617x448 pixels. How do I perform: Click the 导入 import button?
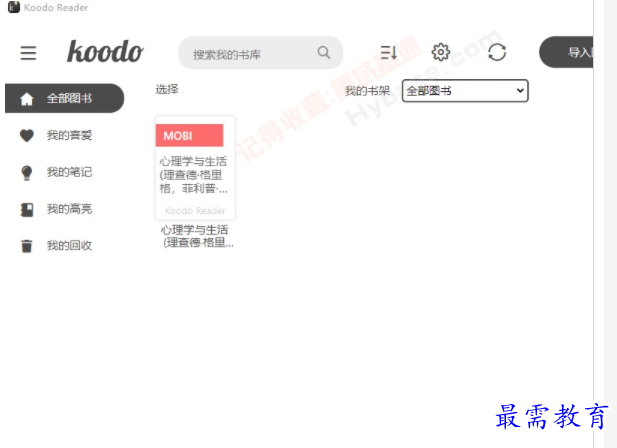[x=566, y=52]
